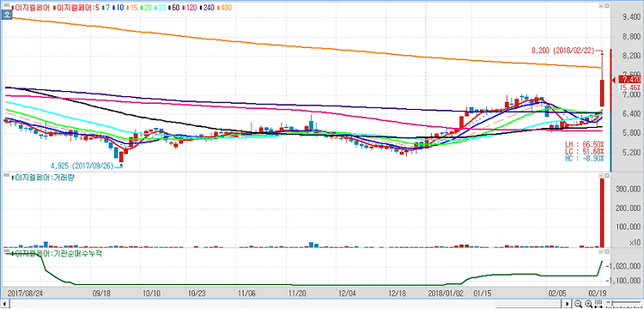Viewport: 644px width, 309px height.
Task: Click the zoom in magnifier icon
Action: point(588,304)
